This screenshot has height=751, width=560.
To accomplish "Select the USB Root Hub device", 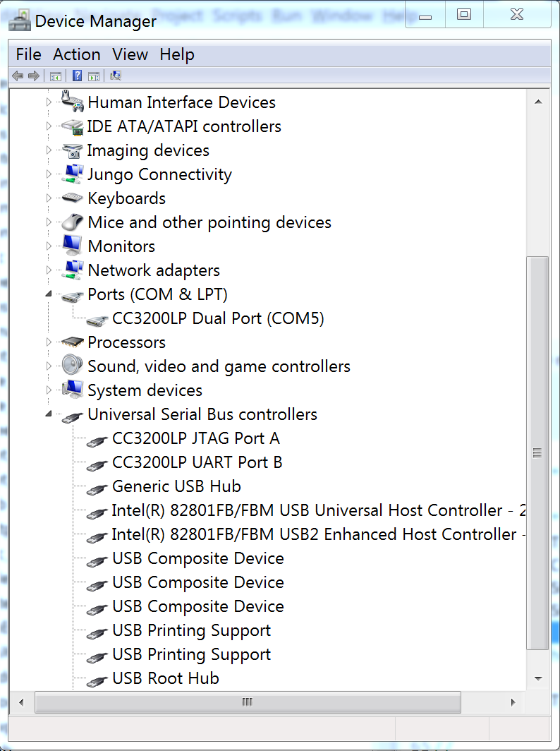I will click(165, 678).
